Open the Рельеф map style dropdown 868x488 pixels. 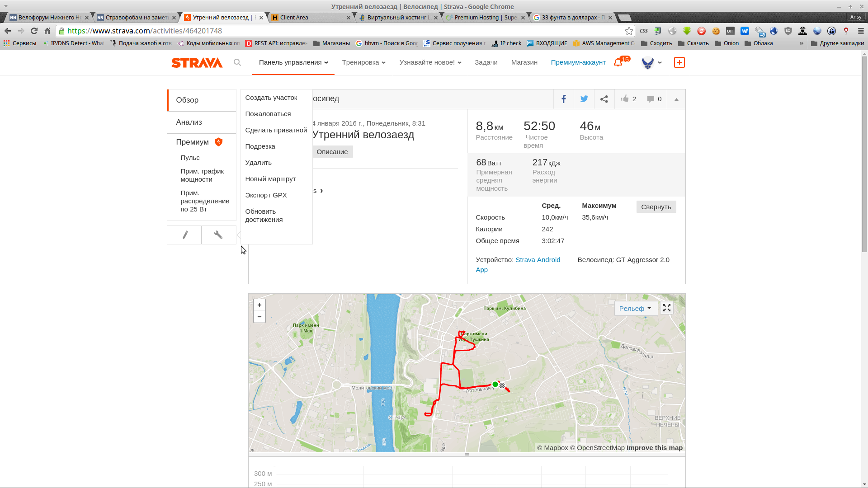636,308
